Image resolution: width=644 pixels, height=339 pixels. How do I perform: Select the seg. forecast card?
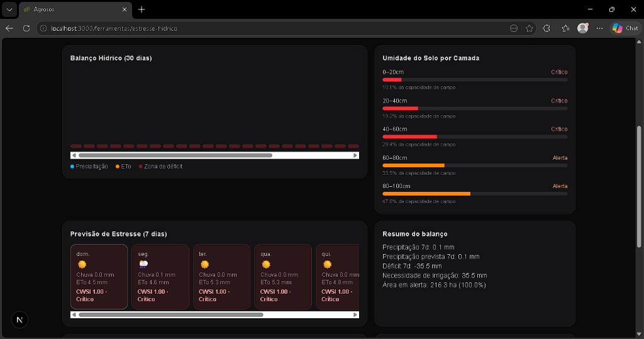click(160, 277)
